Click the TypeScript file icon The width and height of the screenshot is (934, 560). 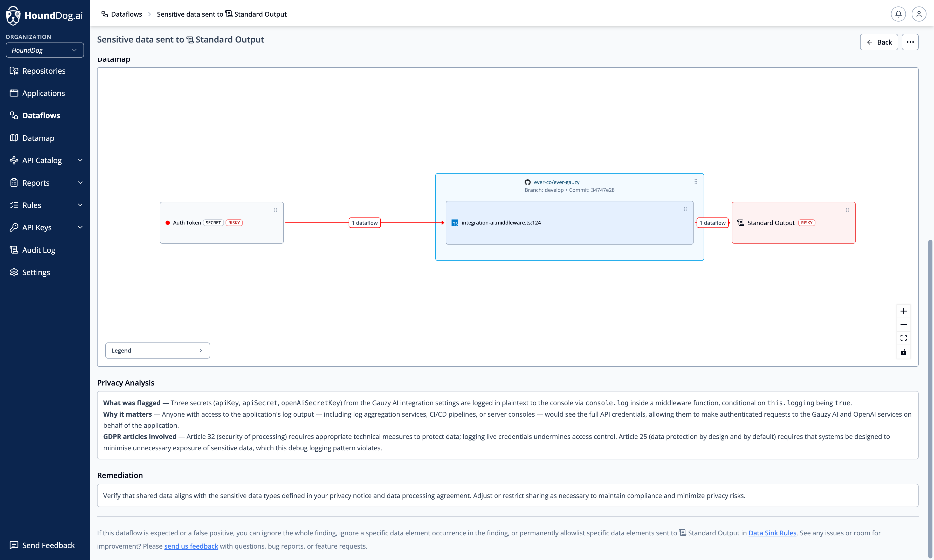click(455, 223)
